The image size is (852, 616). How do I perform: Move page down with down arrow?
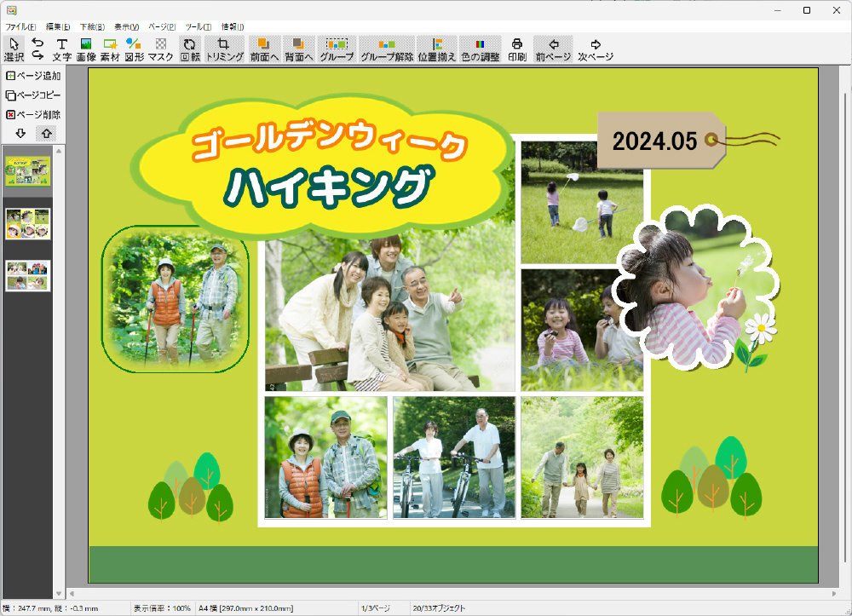point(20,134)
